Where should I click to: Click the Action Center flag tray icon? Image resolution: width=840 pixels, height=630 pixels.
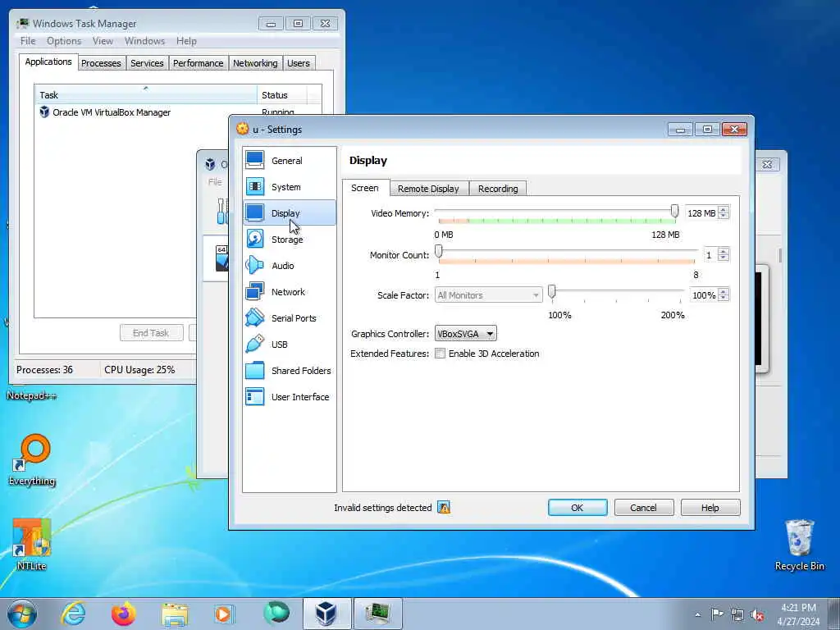click(717, 614)
